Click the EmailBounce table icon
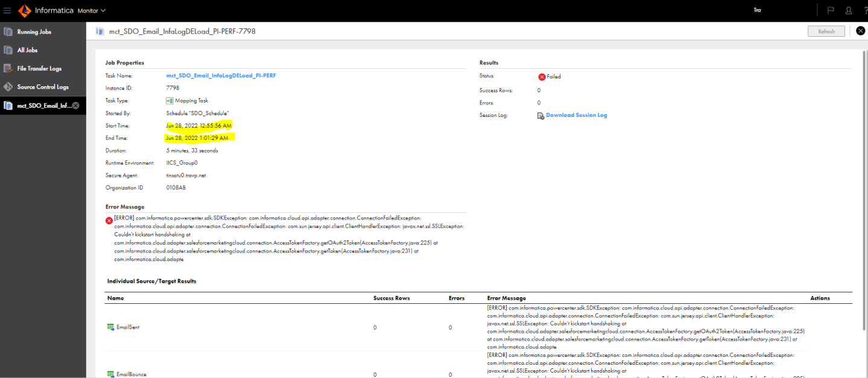Image resolution: width=868 pixels, height=378 pixels. click(x=111, y=374)
